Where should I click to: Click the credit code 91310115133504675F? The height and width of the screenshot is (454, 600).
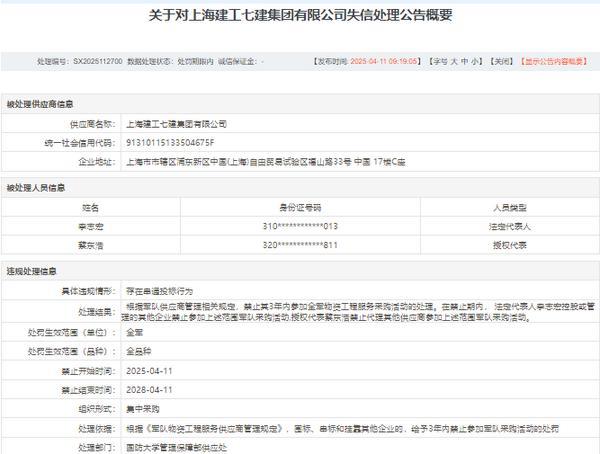click(170, 142)
